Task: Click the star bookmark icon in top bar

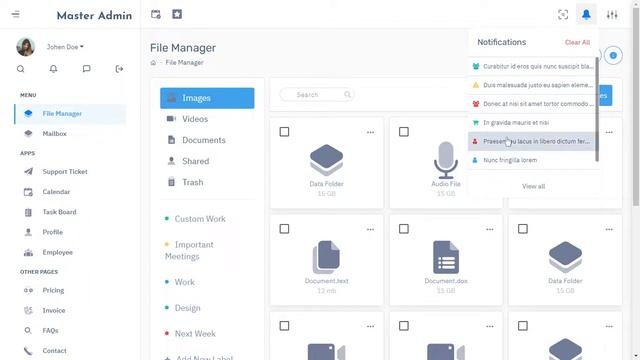Action: pyautogui.click(x=177, y=15)
